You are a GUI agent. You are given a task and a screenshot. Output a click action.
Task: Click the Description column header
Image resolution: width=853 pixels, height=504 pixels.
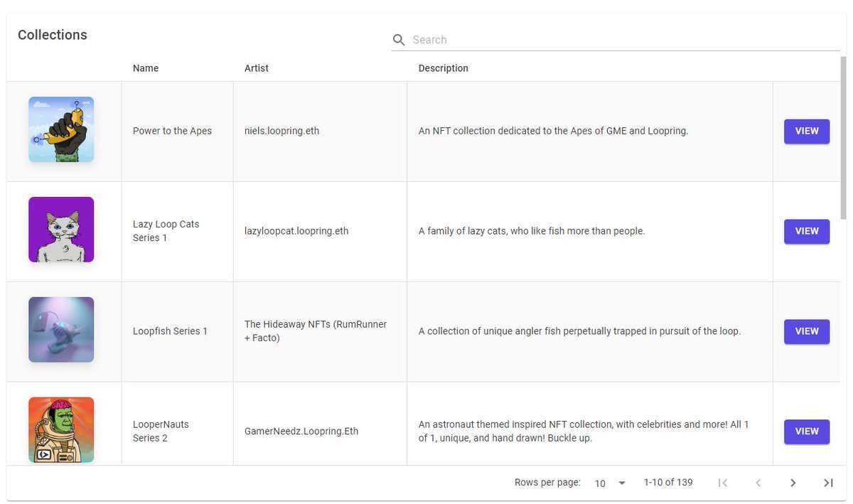tap(444, 68)
